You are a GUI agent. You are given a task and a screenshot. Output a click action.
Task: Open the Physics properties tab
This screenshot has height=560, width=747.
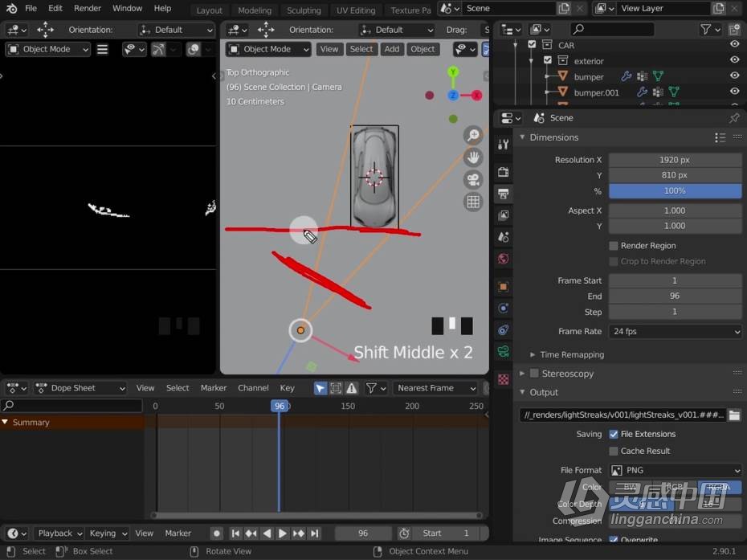(503, 309)
